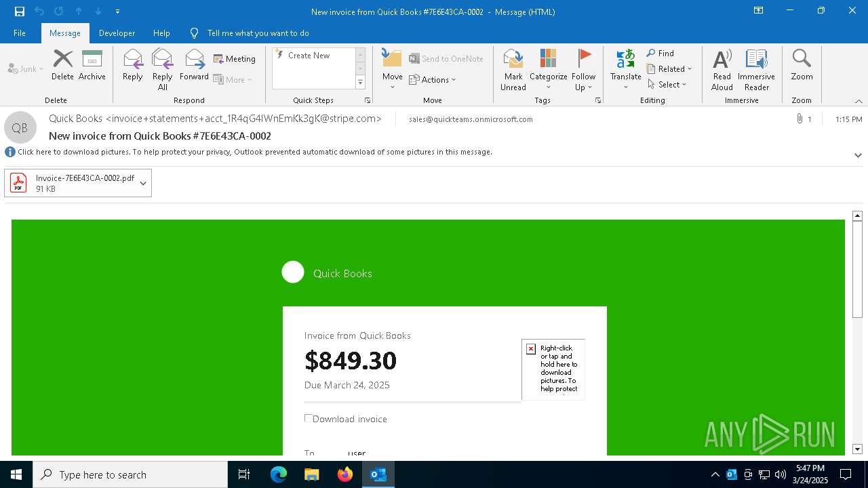Open Immersive Reader

756,69
